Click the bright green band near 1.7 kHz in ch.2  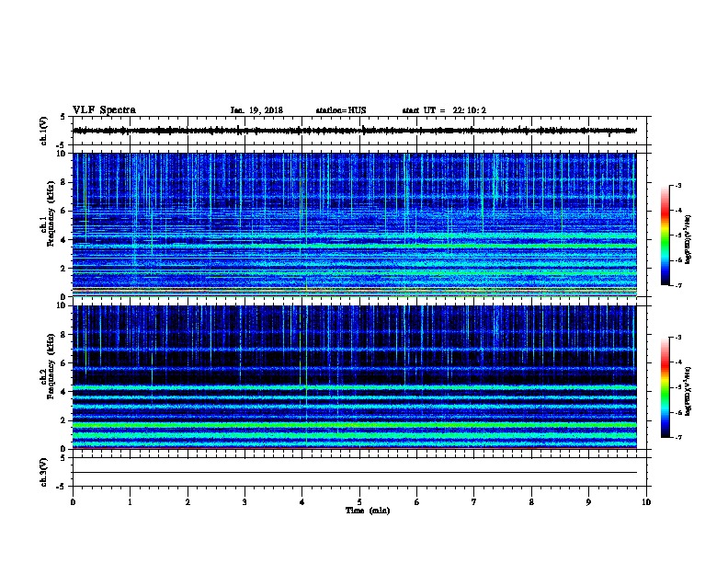(x=355, y=425)
